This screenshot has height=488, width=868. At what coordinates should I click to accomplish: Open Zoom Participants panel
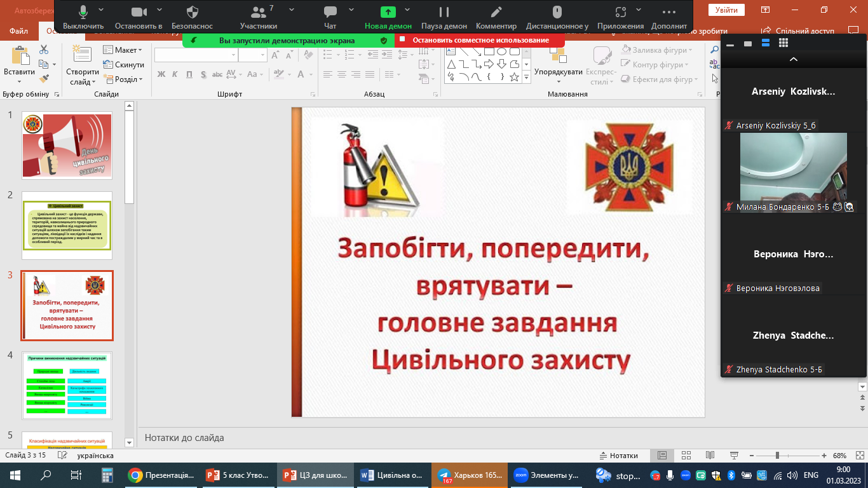tap(259, 17)
